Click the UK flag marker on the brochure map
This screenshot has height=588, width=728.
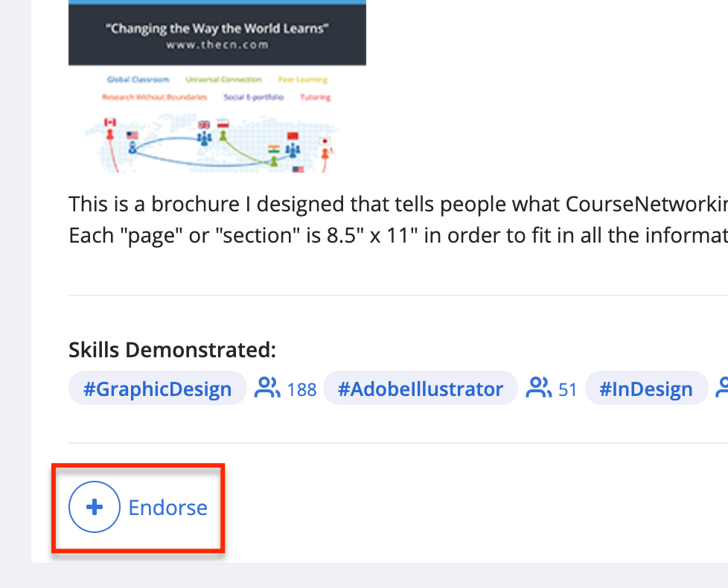(x=204, y=124)
